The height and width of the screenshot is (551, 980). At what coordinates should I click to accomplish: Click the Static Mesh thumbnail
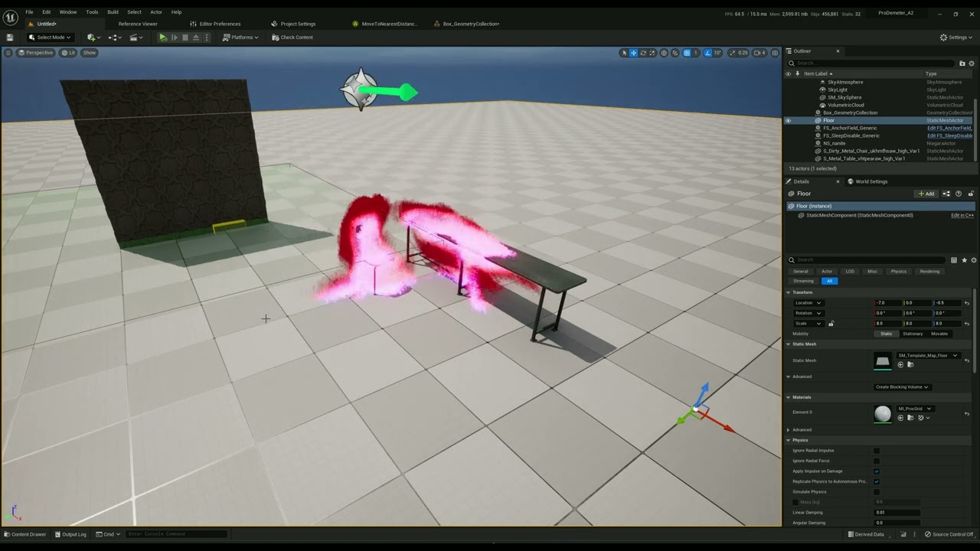coord(883,360)
